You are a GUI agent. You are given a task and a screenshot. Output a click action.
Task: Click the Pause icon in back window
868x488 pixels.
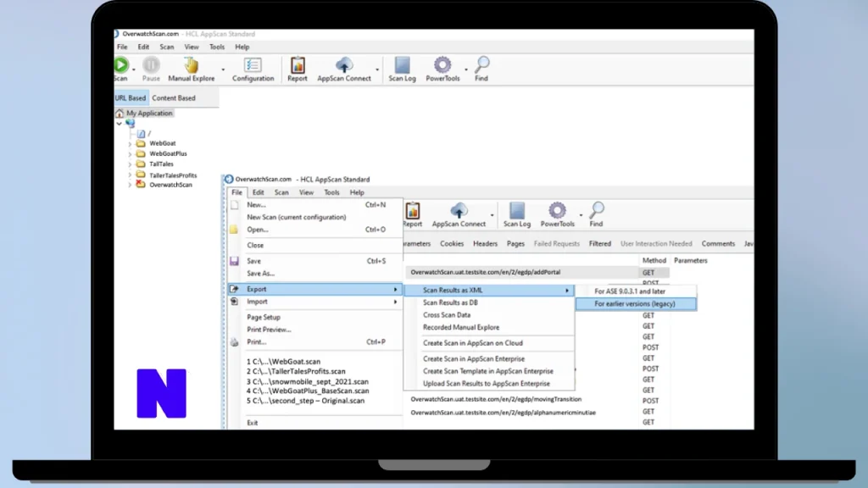tap(151, 65)
